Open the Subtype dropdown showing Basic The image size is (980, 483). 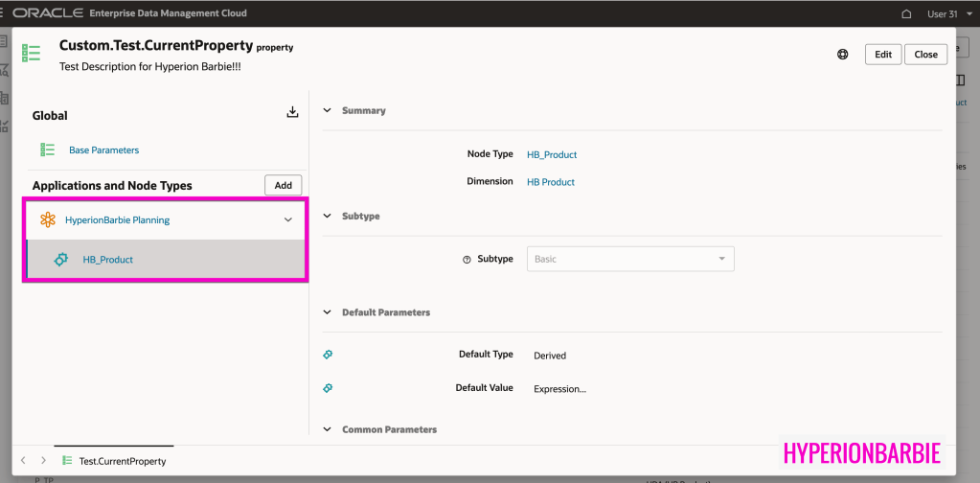[630, 259]
